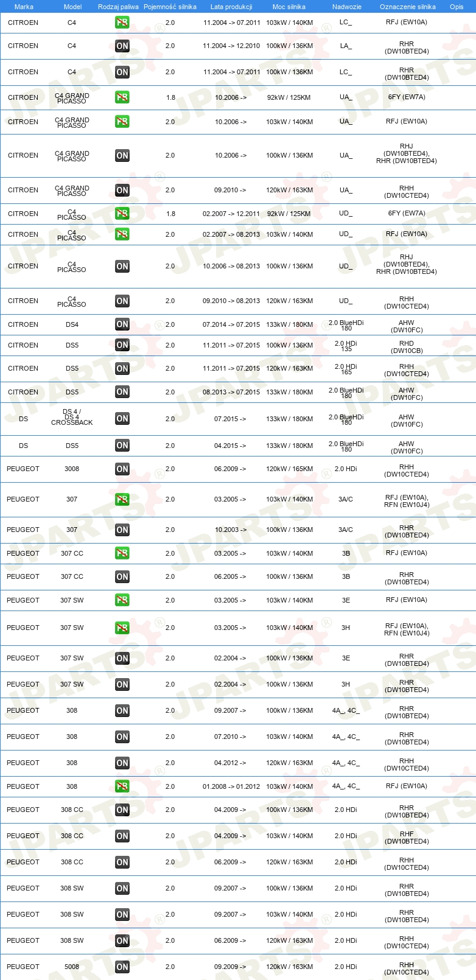Click the Oznaczenie silnika column header

[408, 7]
